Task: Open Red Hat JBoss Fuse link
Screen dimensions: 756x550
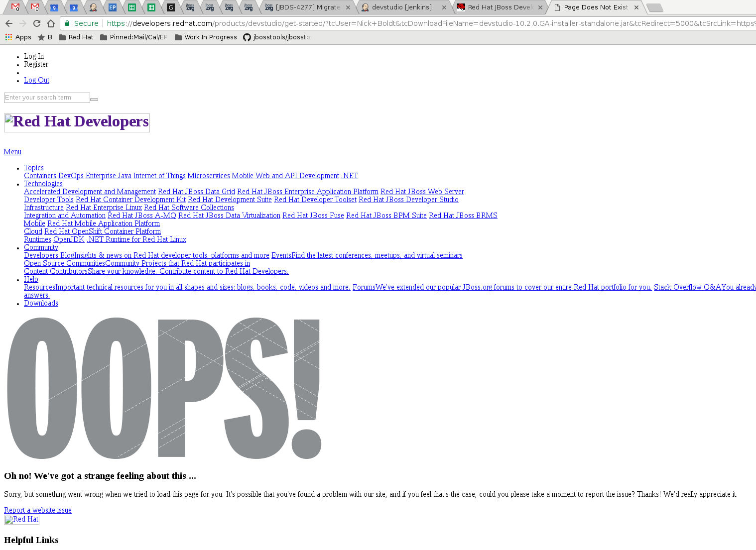Action: click(x=313, y=216)
